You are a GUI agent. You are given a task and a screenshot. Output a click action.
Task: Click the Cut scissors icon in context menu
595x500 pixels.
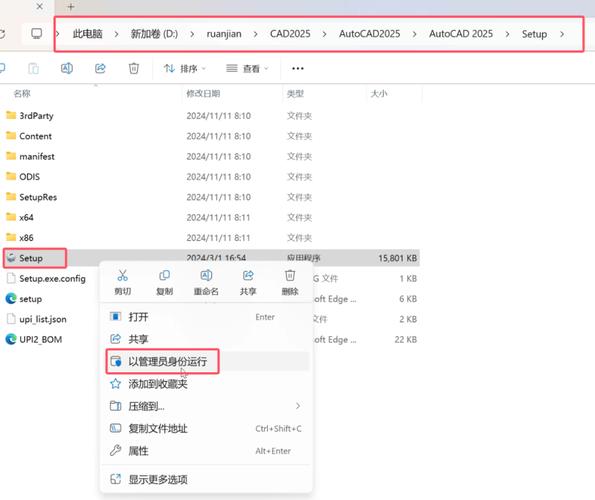coord(123,276)
